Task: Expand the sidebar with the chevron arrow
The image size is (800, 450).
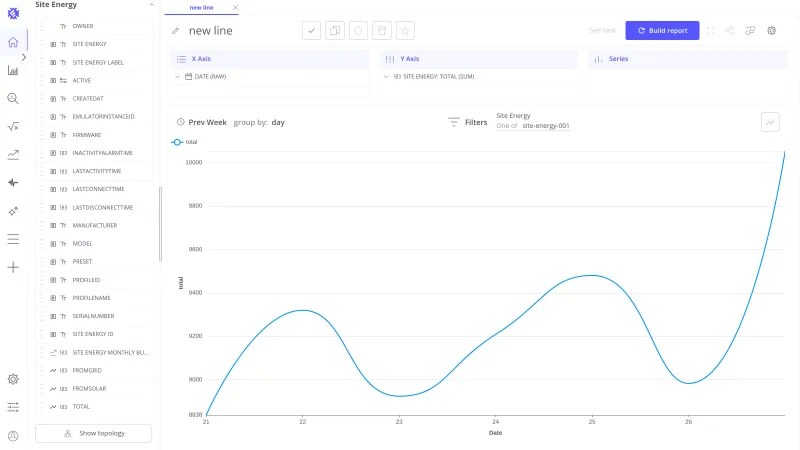Action: (x=23, y=57)
